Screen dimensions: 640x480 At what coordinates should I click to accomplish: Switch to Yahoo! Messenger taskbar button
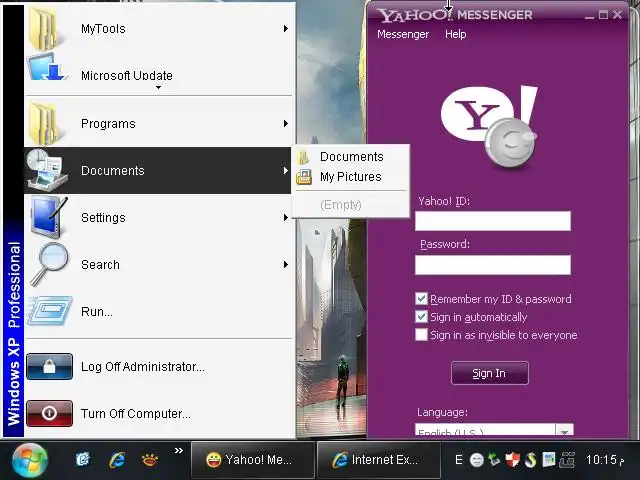point(252,460)
